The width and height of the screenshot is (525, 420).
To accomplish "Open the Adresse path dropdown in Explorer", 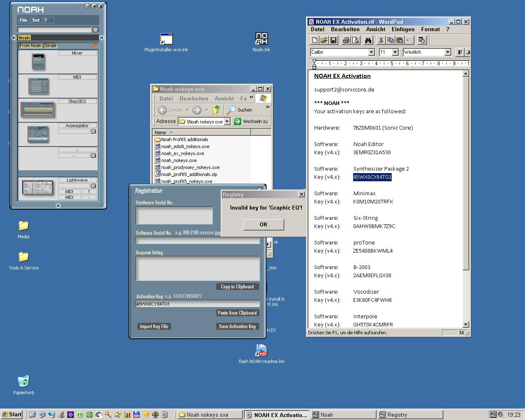I will (227, 121).
